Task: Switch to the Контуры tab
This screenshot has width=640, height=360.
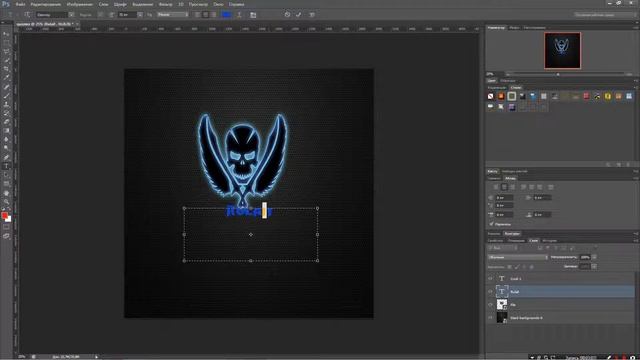Action: (x=512, y=234)
